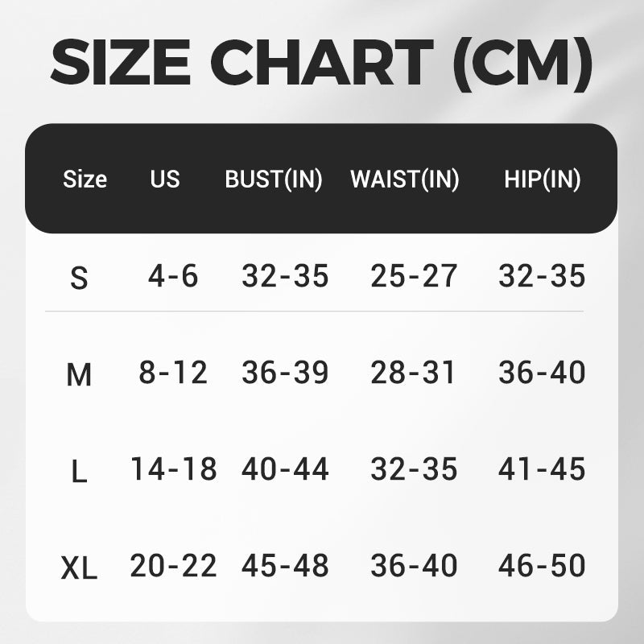Select the BUST(IN) column header
Viewport: 644px width, 644px height.
pos(274,180)
